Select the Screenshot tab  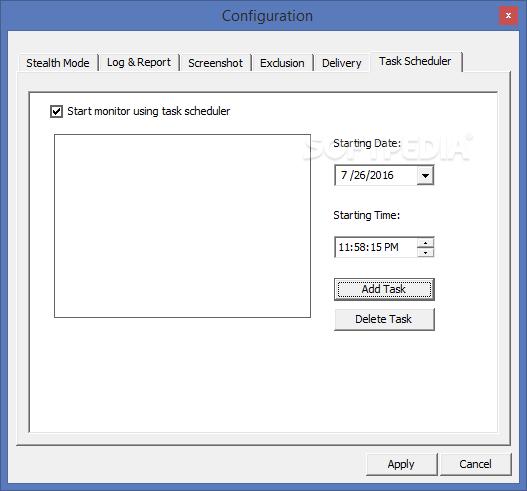(x=215, y=63)
